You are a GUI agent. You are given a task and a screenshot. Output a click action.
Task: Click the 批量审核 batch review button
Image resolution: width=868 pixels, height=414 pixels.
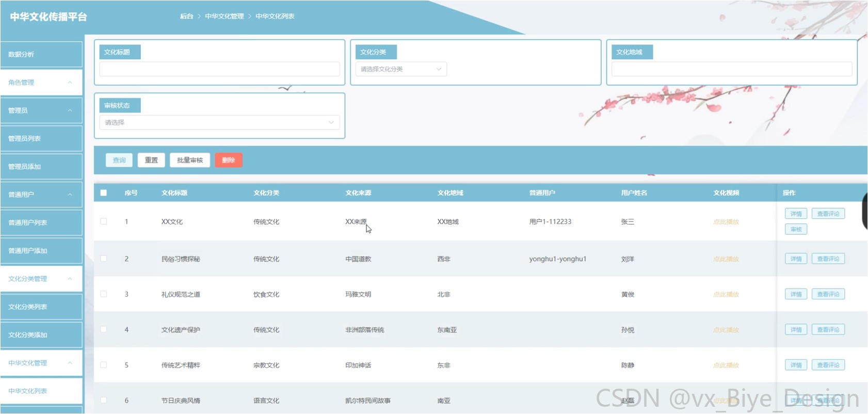click(190, 160)
